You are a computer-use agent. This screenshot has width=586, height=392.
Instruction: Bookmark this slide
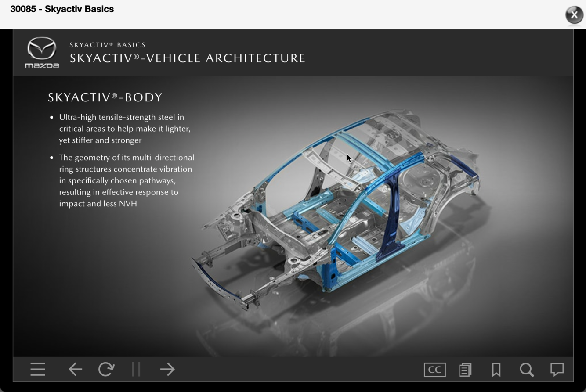[496, 370]
